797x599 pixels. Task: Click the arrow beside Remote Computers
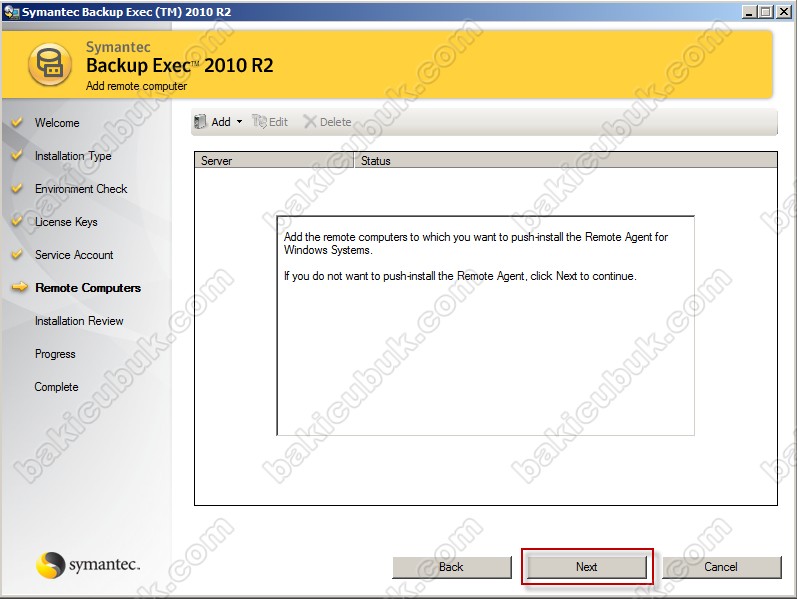point(19,288)
